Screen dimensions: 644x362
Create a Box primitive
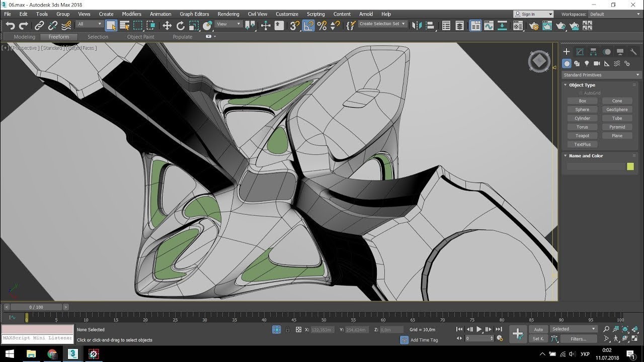(x=583, y=101)
